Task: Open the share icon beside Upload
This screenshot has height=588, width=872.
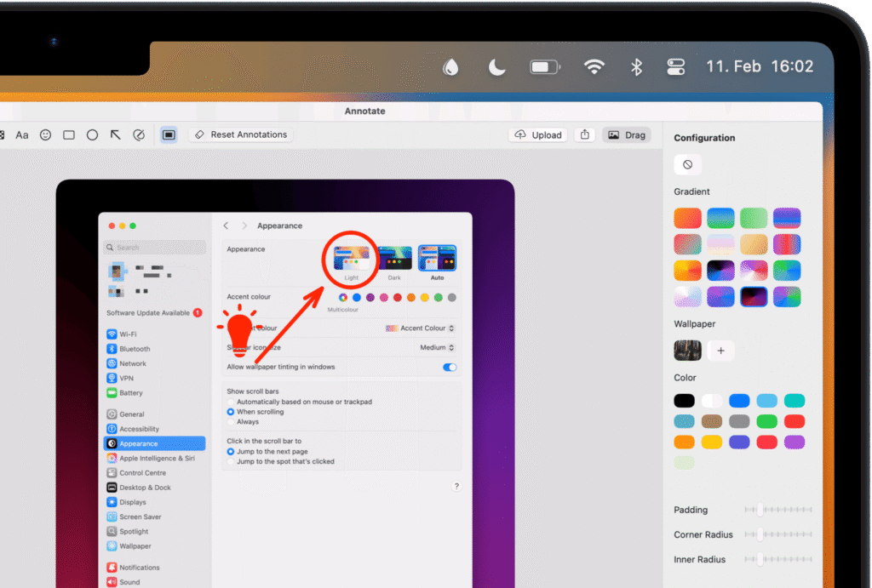Action: coord(585,135)
